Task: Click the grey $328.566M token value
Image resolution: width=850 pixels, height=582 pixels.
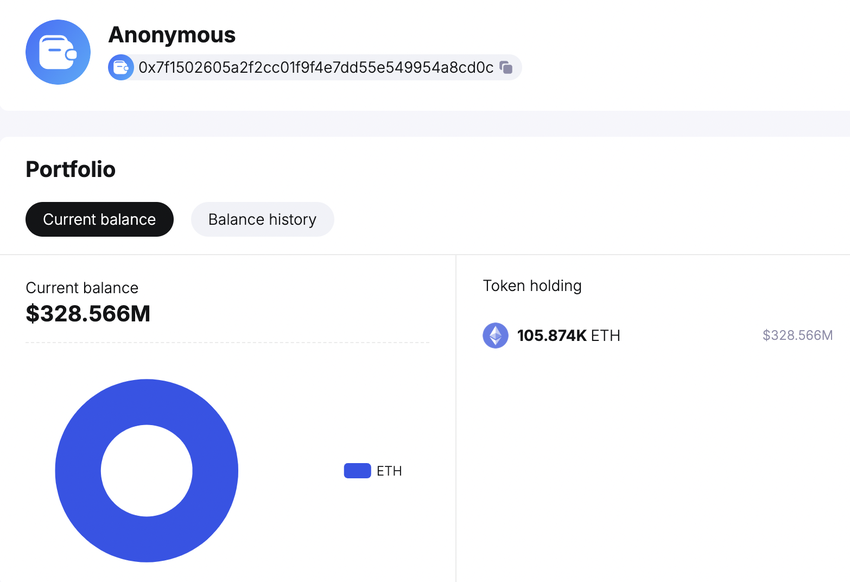Action: coord(797,336)
